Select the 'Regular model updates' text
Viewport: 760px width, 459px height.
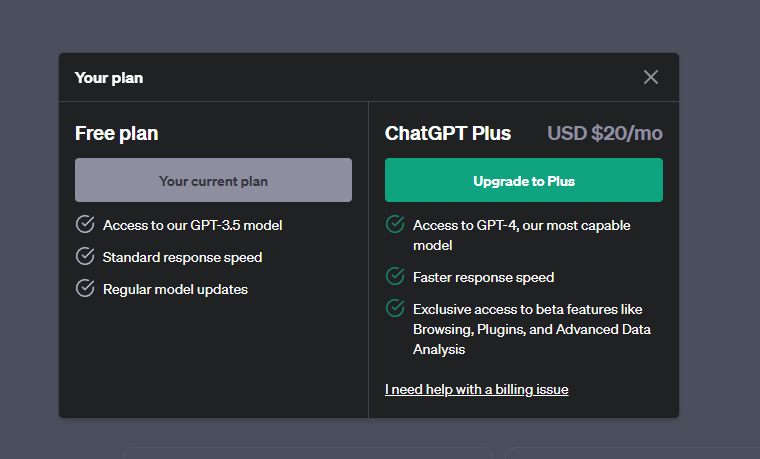coord(175,289)
